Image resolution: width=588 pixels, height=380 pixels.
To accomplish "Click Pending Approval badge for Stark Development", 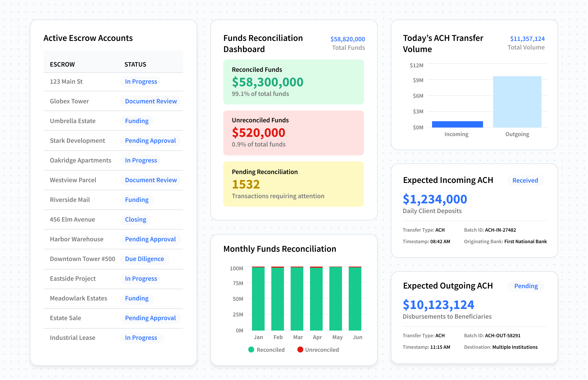I will tap(150, 141).
